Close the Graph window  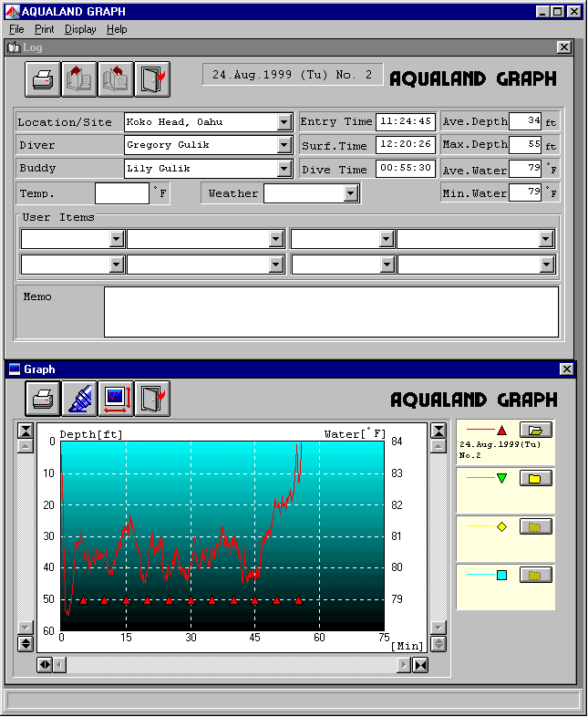(566, 369)
